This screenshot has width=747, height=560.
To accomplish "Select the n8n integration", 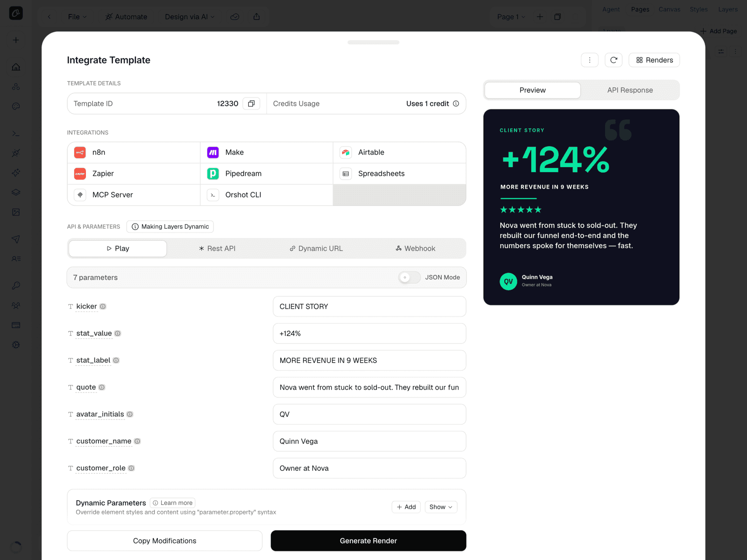I will pos(134,153).
